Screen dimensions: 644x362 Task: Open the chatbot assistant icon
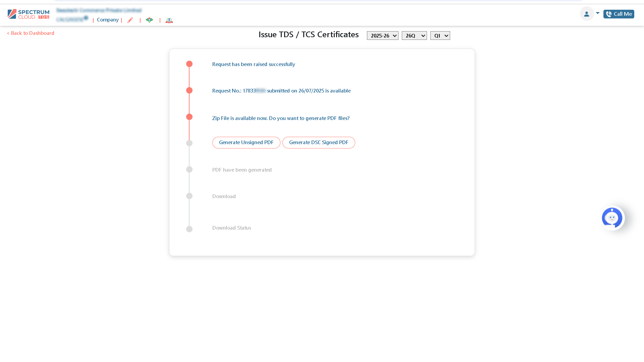point(612,218)
